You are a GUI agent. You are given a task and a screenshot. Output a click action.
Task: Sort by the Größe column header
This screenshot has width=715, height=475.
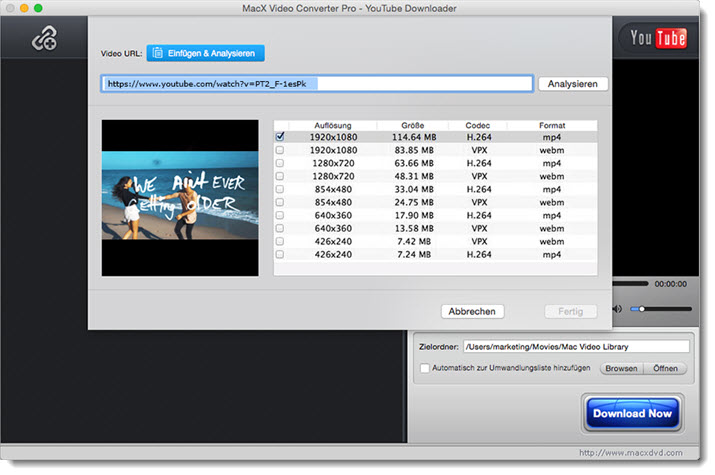click(413, 125)
